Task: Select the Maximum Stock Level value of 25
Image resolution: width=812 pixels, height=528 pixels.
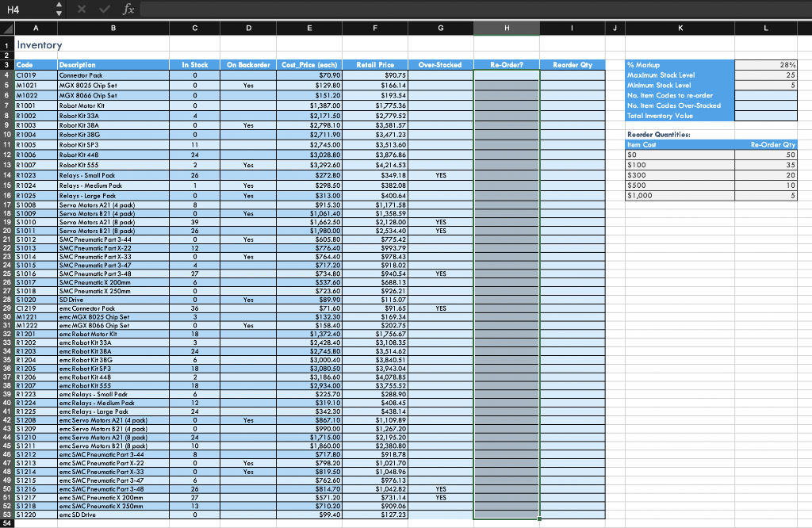Action: click(766, 75)
